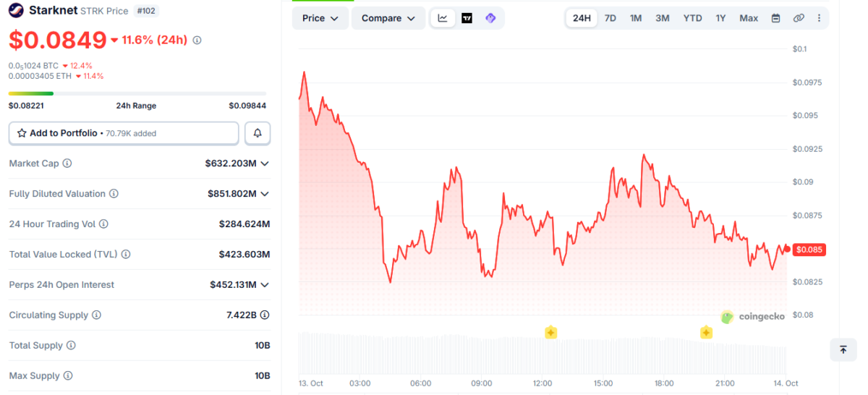Select the 1Y time range tab
Screen dimensions: 868x395
click(x=720, y=18)
